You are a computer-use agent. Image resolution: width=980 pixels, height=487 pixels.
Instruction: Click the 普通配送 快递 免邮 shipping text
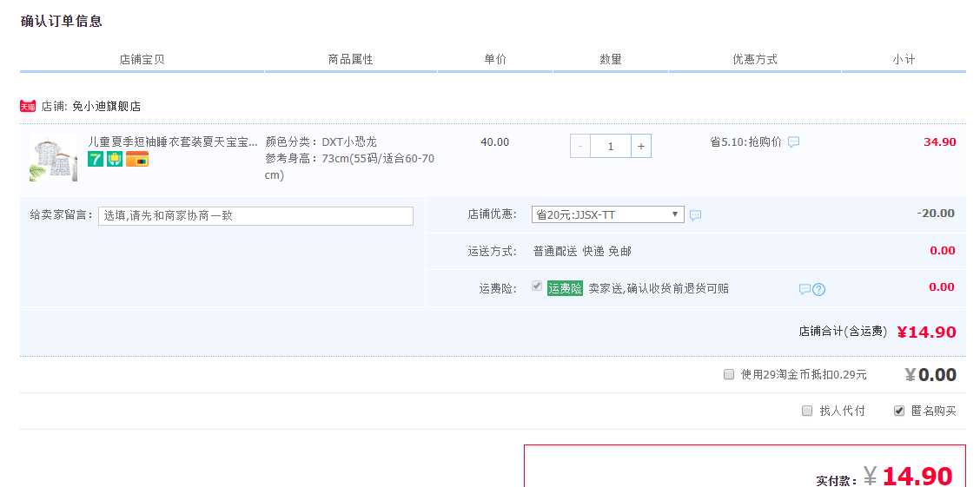(x=582, y=251)
